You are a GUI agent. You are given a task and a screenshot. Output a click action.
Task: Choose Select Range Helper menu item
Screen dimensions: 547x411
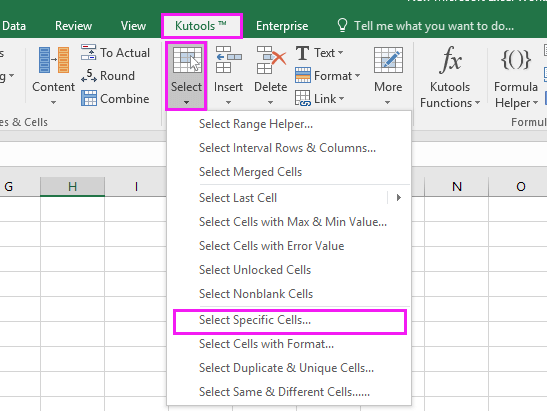289,124
